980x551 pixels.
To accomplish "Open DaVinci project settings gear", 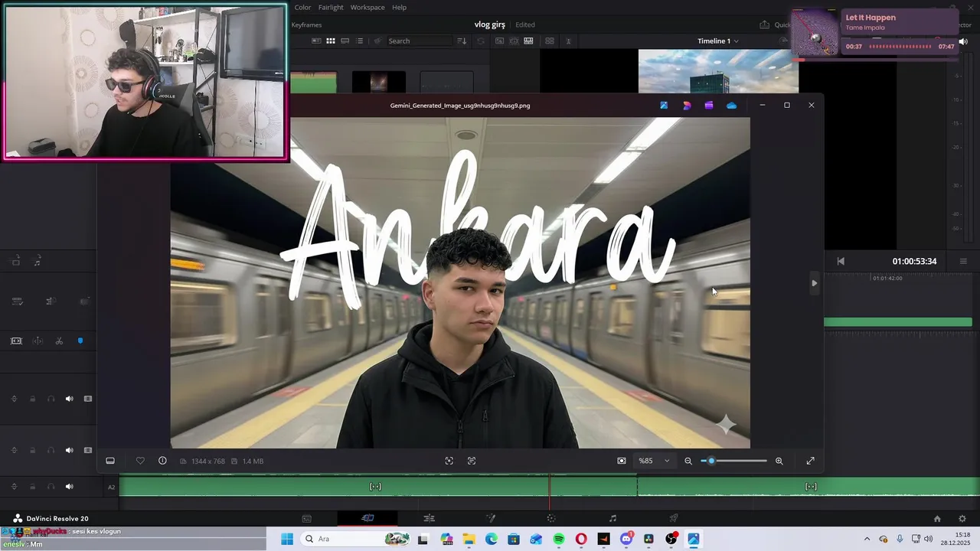I will (962, 518).
